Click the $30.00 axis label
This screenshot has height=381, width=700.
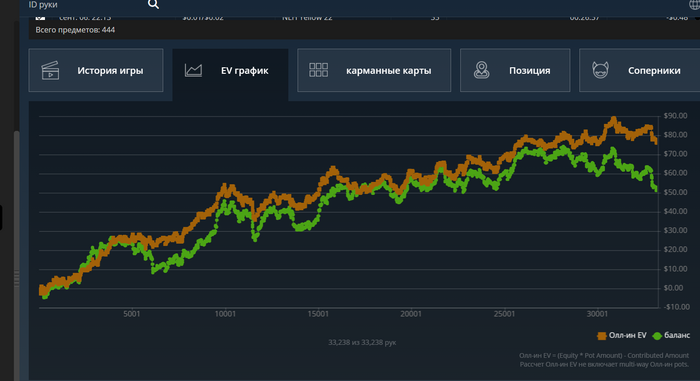pos(675,230)
